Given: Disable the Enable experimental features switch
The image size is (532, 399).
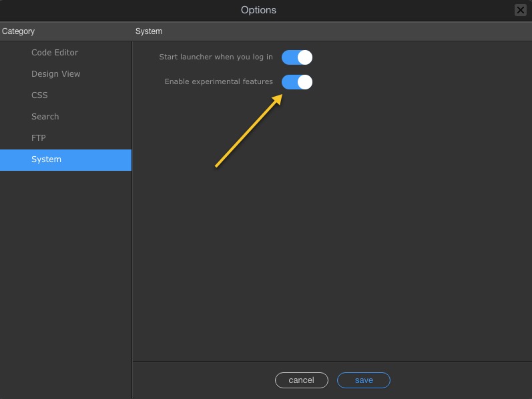Looking at the screenshot, I should pos(297,82).
